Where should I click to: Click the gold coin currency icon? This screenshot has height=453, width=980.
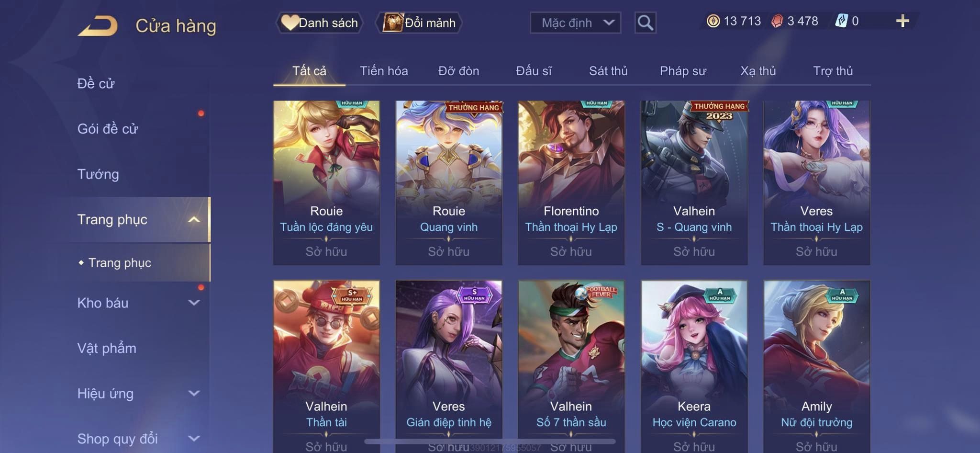[713, 21]
